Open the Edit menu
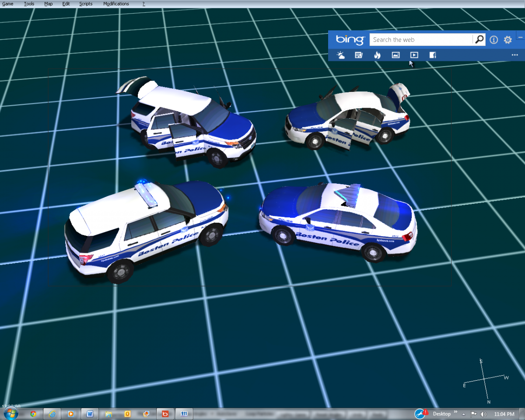525x420 pixels. [66, 3]
